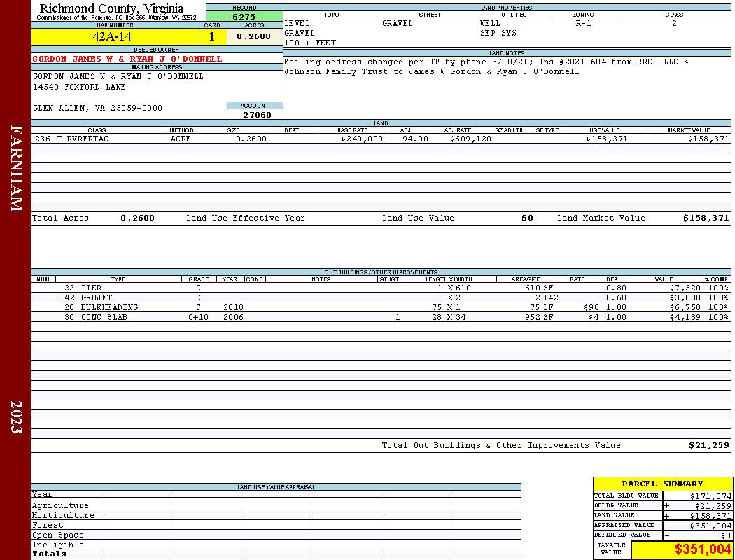The height and width of the screenshot is (560, 735).
Task: Click the PIER outbuilding row
Action: pyautogui.click(x=381, y=288)
